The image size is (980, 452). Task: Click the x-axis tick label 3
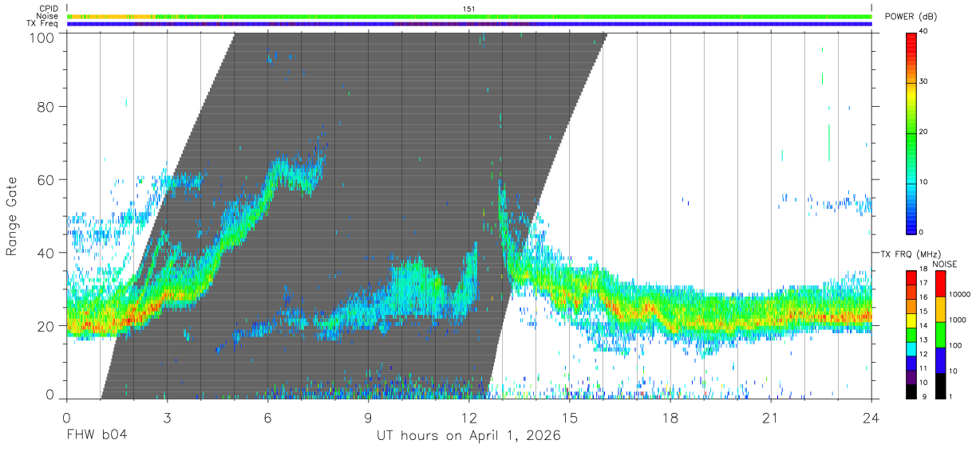pos(167,418)
